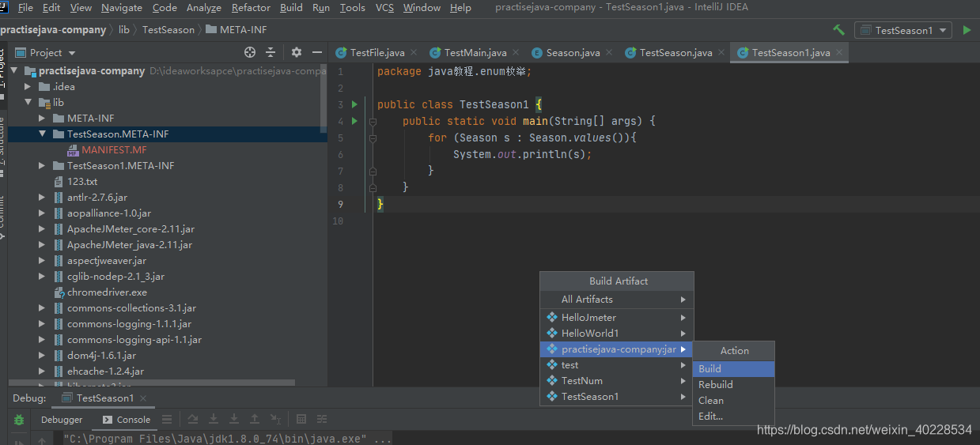Choose Edit... in the Action submenu
Viewport: 980px width, 445px height.
[x=733, y=417]
